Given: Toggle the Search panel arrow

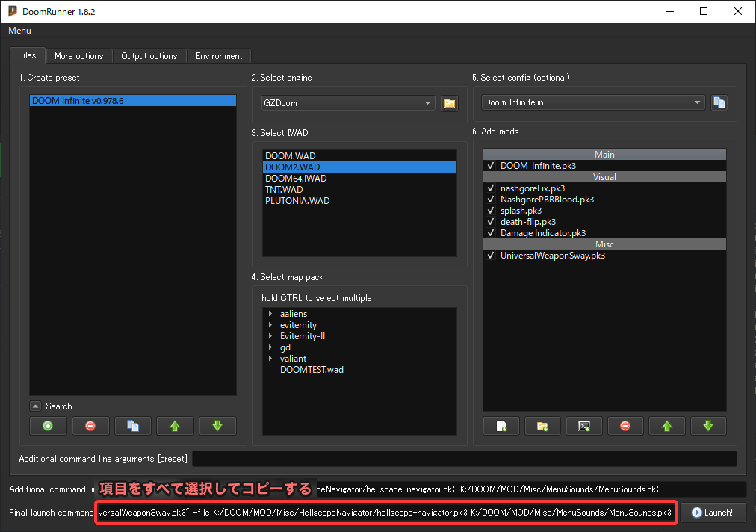Looking at the screenshot, I should [x=35, y=406].
